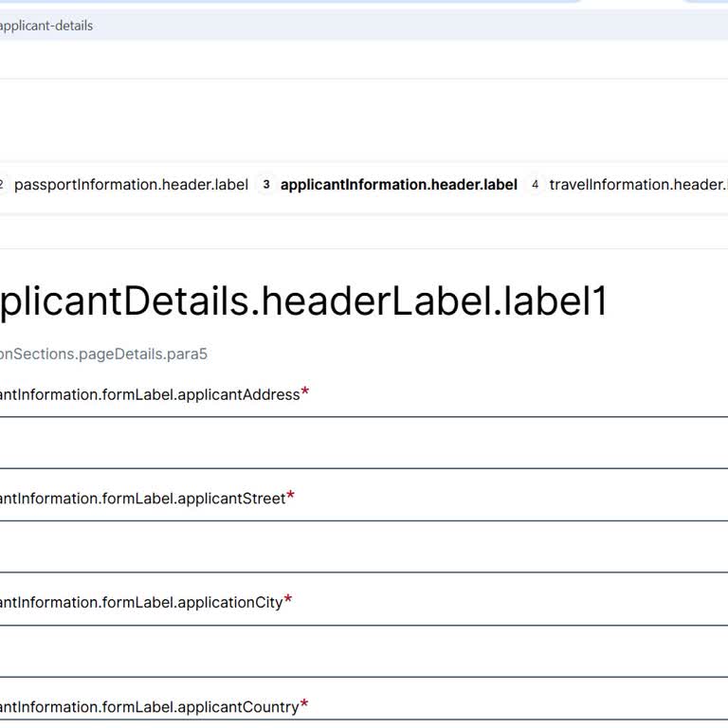Click the applicantAddress form label

coord(150,395)
